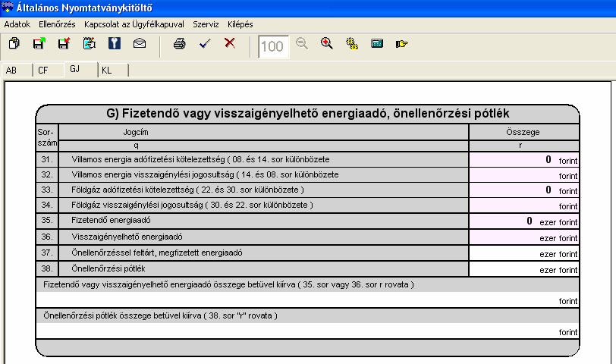The width and height of the screenshot is (616, 364).
Task: Click the zoom percentage field showing 100
Action: 273,47
